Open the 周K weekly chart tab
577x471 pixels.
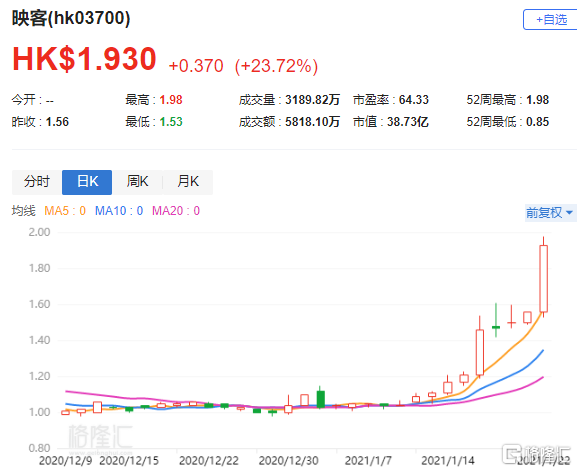pyautogui.click(x=137, y=182)
